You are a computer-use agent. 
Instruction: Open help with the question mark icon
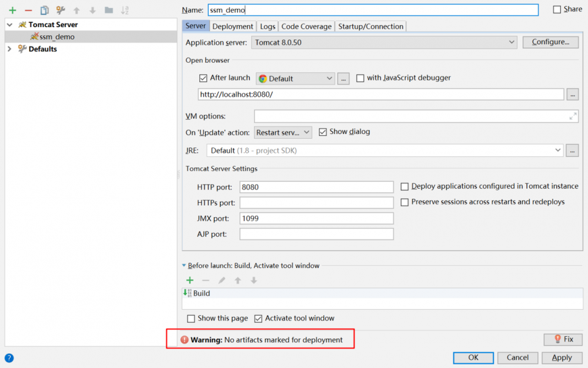[9, 358]
